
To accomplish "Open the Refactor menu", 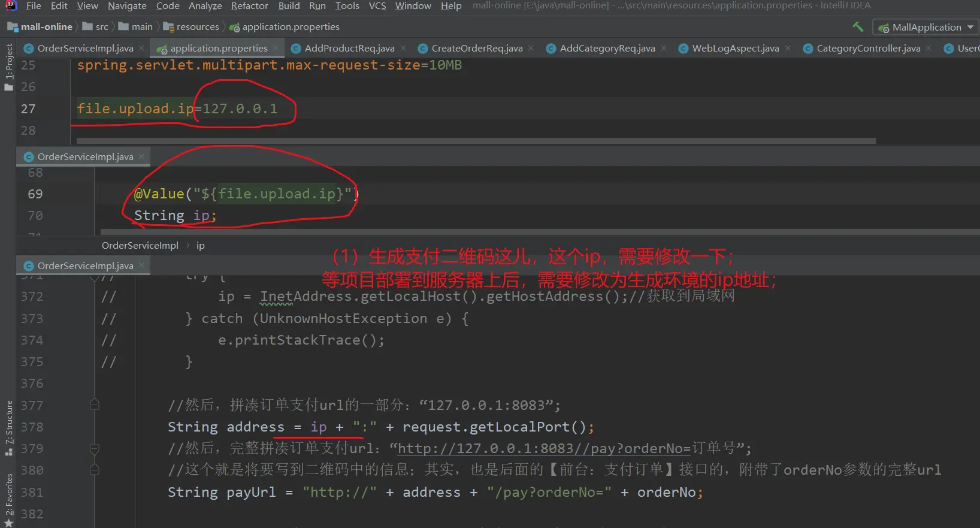I will [x=249, y=6].
